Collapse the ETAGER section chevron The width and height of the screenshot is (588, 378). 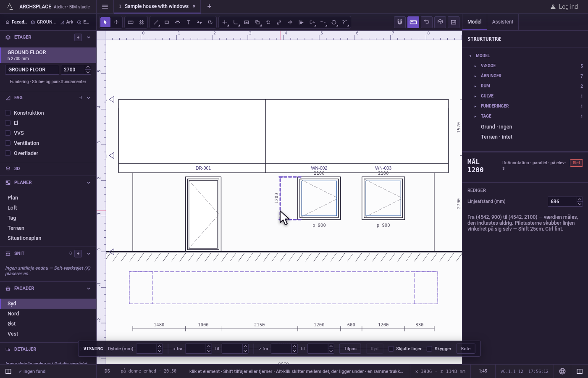pyautogui.click(x=89, y=37)
